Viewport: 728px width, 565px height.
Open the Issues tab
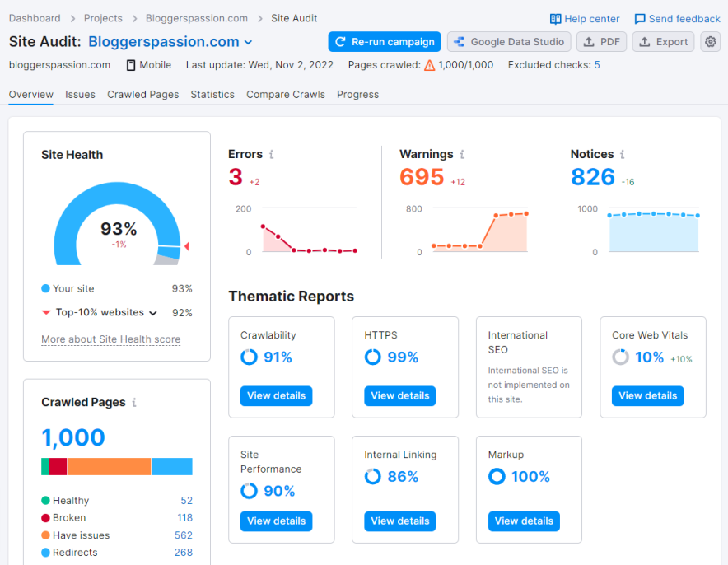80,94
